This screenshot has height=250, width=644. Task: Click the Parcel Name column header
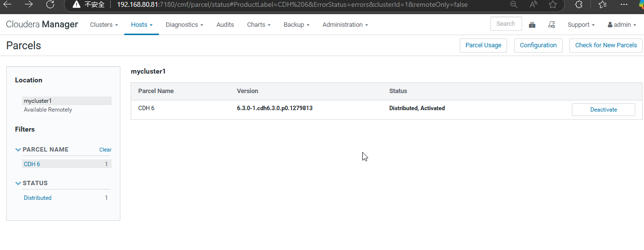pyautogui.click(x=156, y=91)
